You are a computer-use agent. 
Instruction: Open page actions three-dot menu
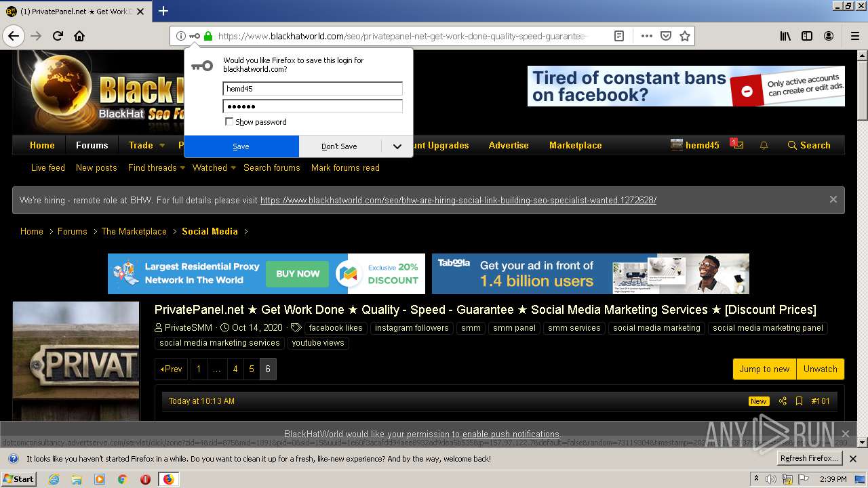[646, 36]
